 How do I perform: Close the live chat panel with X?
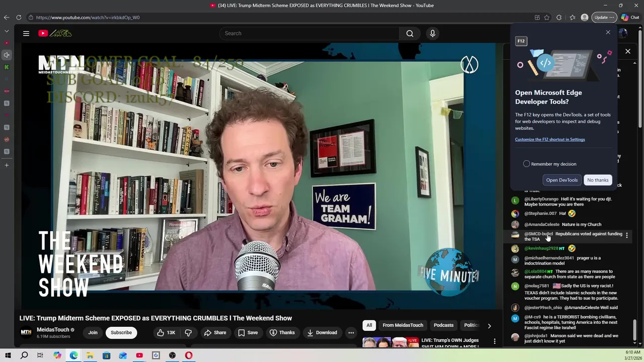click(628, 51)
